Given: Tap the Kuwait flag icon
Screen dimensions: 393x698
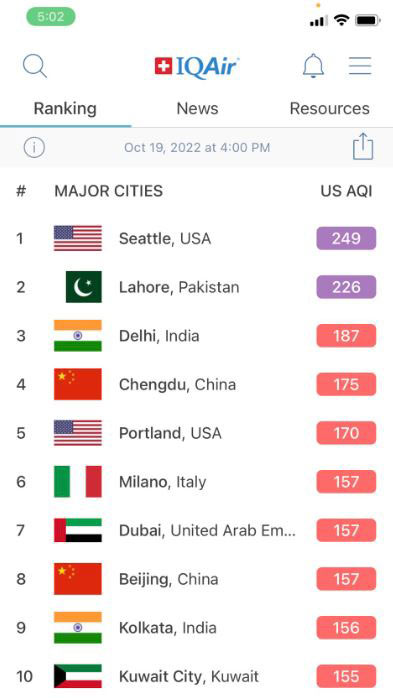Looking at the screenshot, I should coord(78,676).
